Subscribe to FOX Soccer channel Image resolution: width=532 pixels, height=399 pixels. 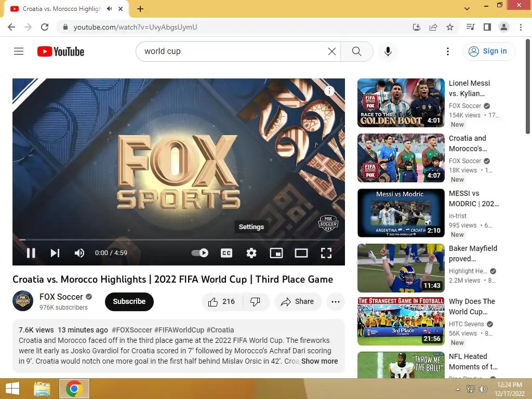click(129, 301)
